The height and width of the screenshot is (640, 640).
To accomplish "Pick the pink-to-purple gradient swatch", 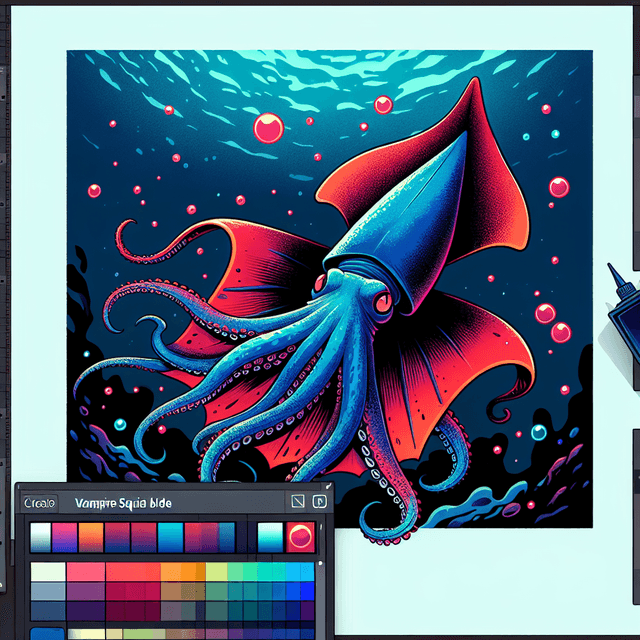I will coord(64,538).
